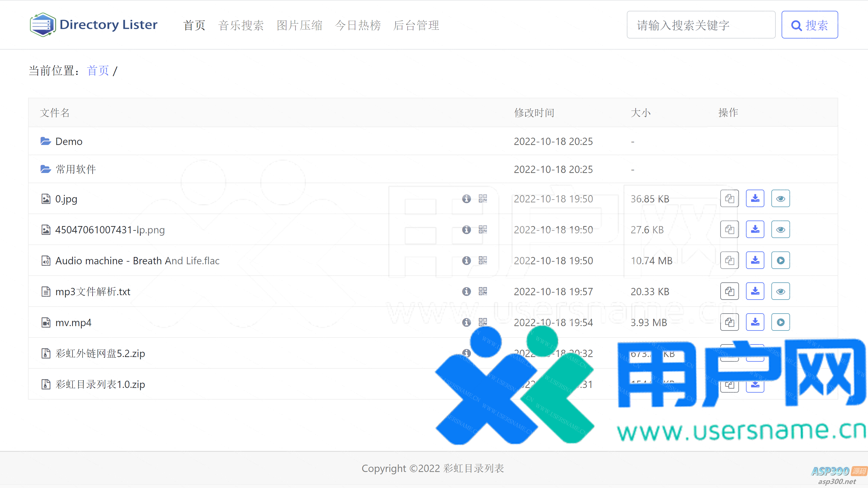Viewport: 868px width, 488px height.
Task: Show info for 0.jpg
Action: (x=466, y=199)
